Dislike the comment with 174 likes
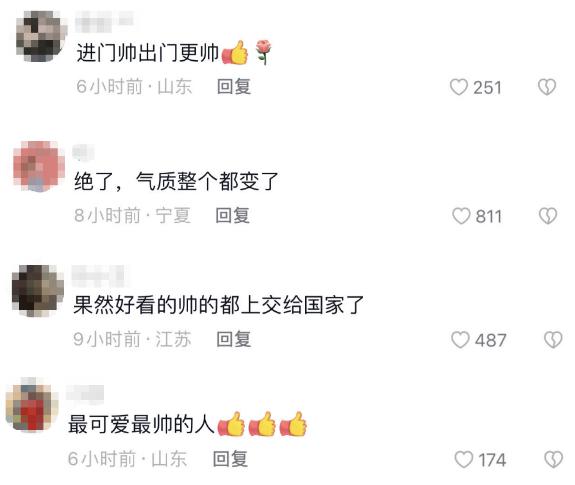 pyautogui.click(x=553, y=459)
